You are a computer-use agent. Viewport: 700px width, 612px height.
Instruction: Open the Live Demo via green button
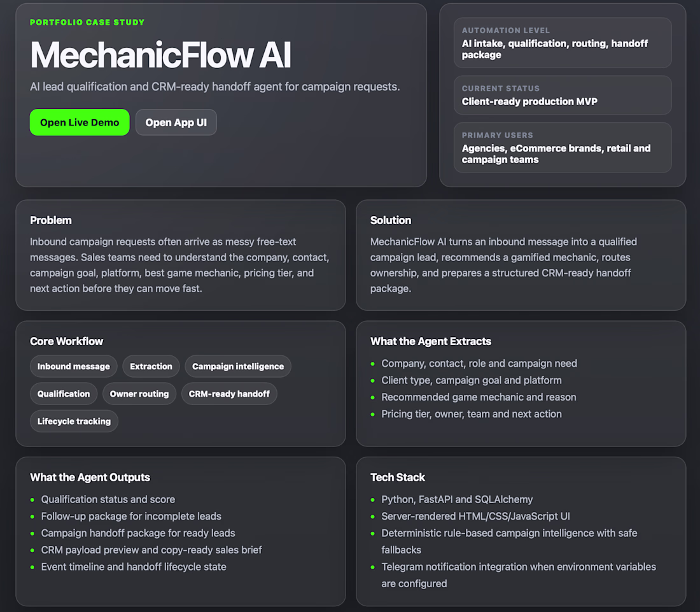80,122
